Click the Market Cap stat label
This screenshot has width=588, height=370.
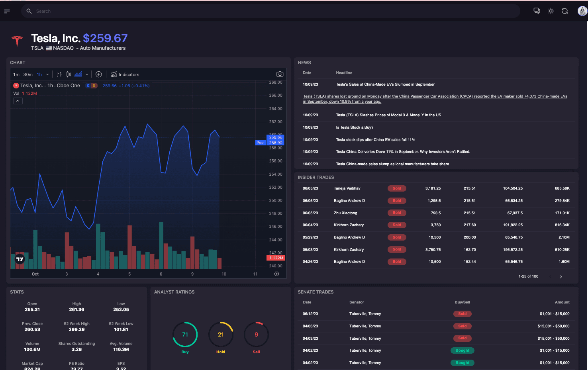(32, 364)
